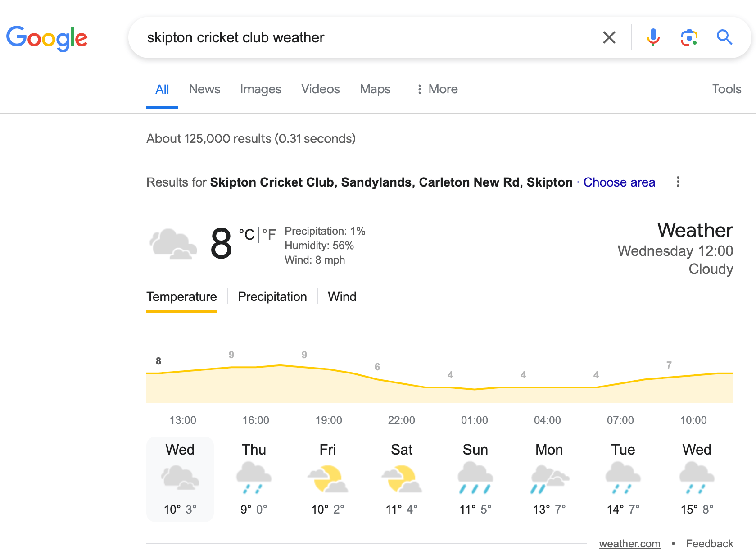Click the Choose area link
The width and height of the screenshot is (756, 560).
(x=619, y=182)
